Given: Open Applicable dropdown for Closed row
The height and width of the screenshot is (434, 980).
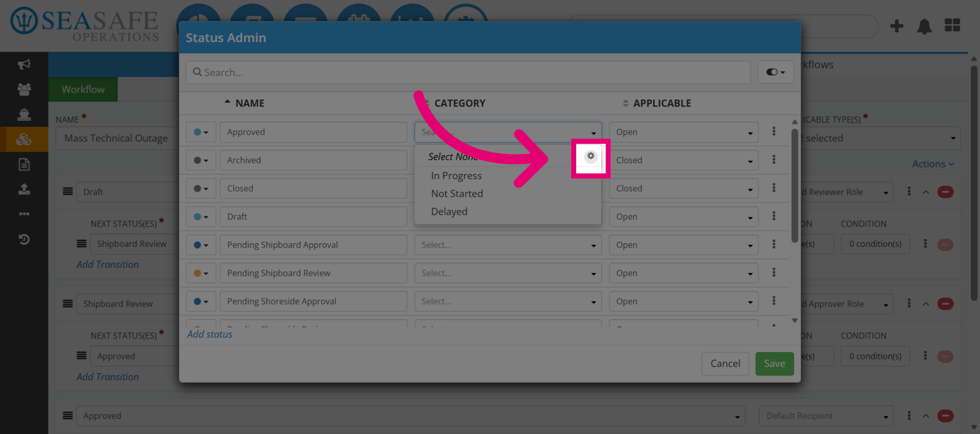Looking at the screenshot, I should tap(683, 188).
